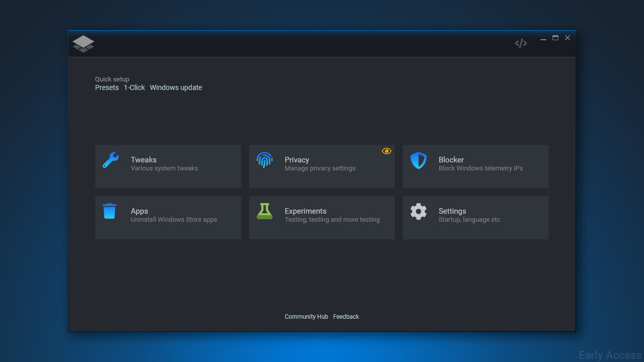
Task: Click the Feedback link
Action: pos(346,317)
